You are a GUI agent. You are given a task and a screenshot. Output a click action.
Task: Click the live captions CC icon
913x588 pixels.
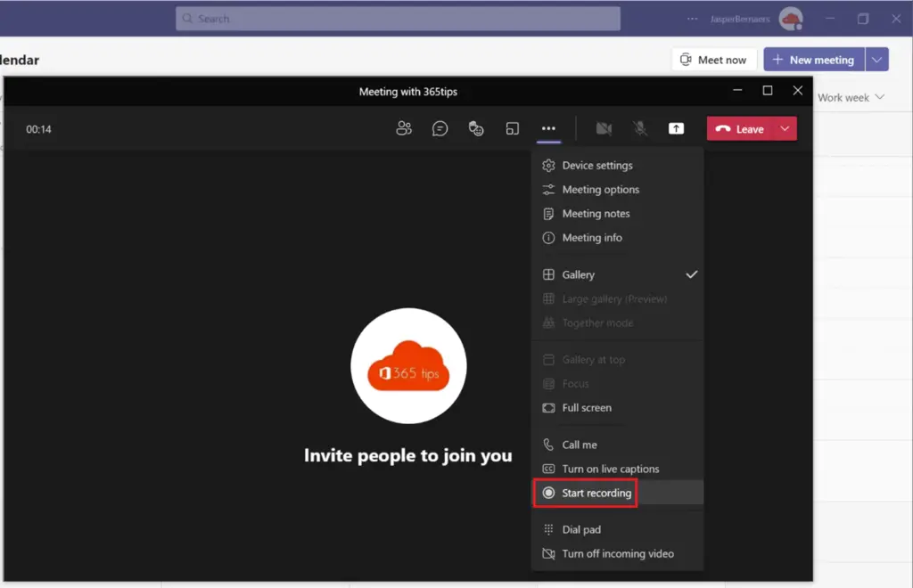coord(548,469)
